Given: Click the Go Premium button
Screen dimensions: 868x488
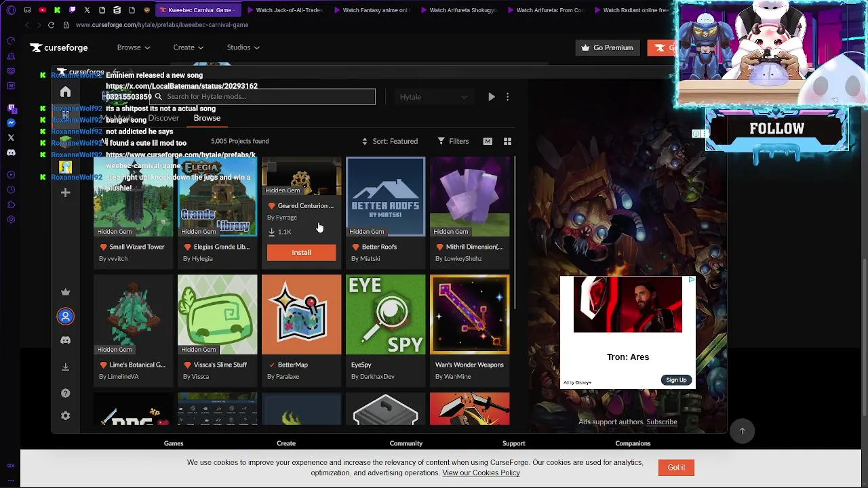Looking at the screenshot, I should 608,47.
